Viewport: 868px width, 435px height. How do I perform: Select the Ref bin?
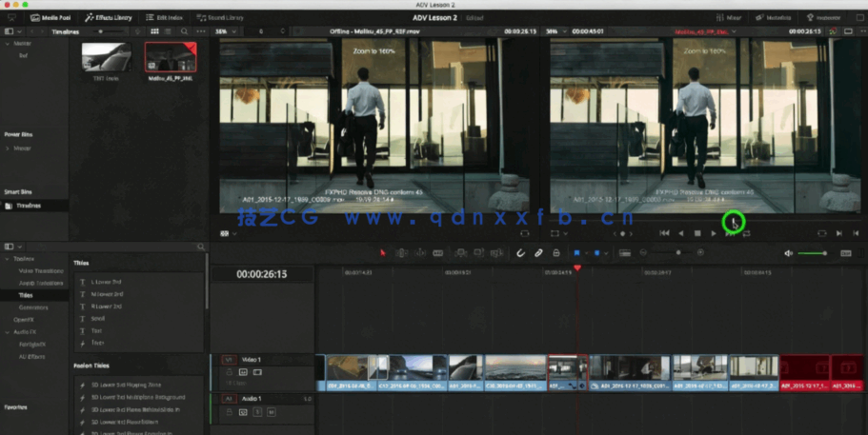[x=23, y=55]
